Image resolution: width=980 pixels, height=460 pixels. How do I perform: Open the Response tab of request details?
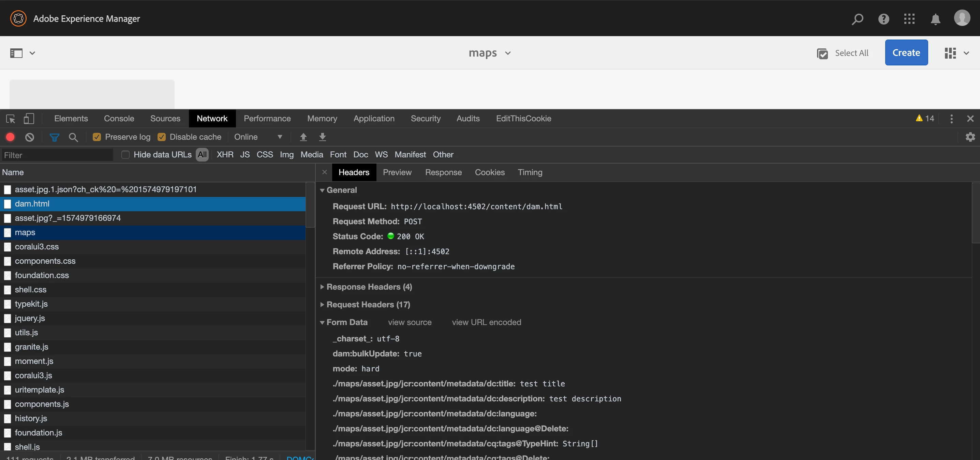click(443, 172)
